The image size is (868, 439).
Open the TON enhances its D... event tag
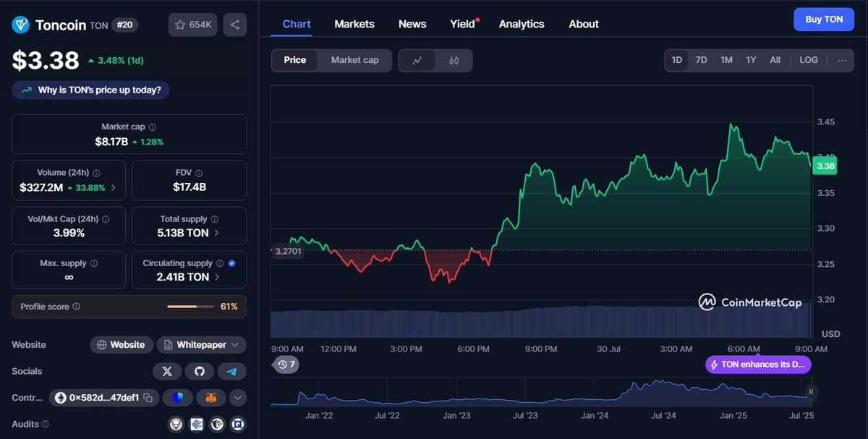click(x=758, y=365)
